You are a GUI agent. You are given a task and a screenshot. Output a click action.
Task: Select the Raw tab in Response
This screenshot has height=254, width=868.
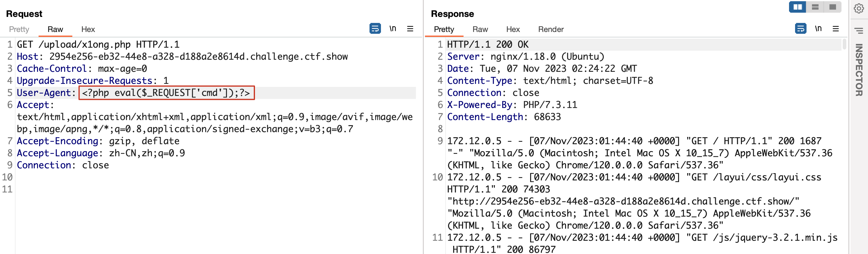pyautogui.click(x=480, y=29)
